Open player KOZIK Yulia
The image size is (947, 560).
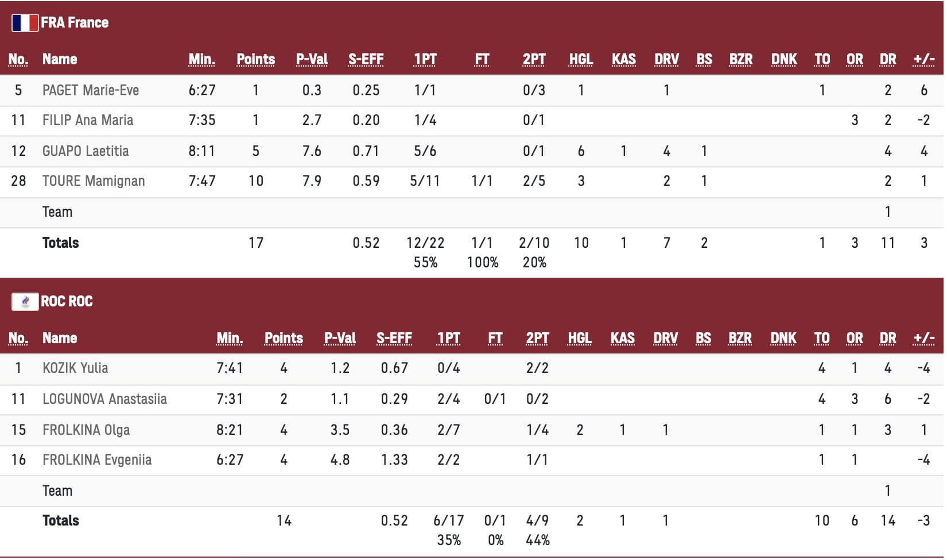point(75,368)
